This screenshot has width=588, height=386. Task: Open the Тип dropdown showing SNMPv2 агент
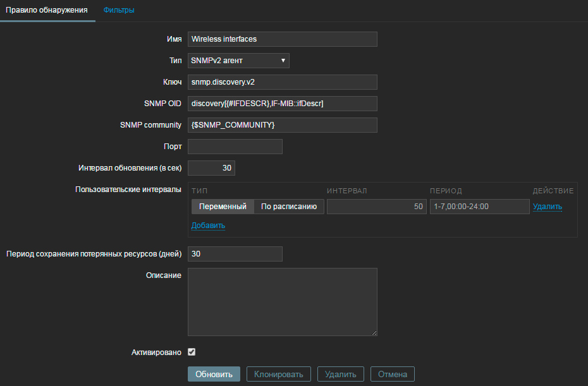pyautogui.click(x=238, y=61)
